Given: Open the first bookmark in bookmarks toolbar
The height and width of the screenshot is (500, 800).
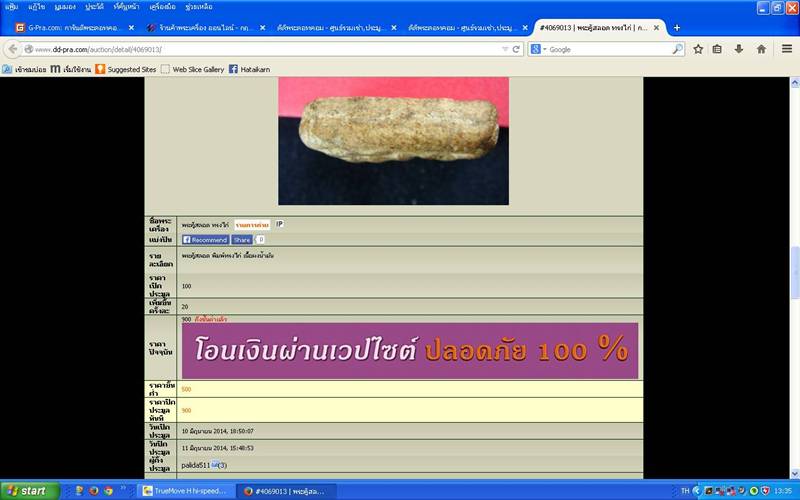Looking at the screenshot, I should click(24, 69).
